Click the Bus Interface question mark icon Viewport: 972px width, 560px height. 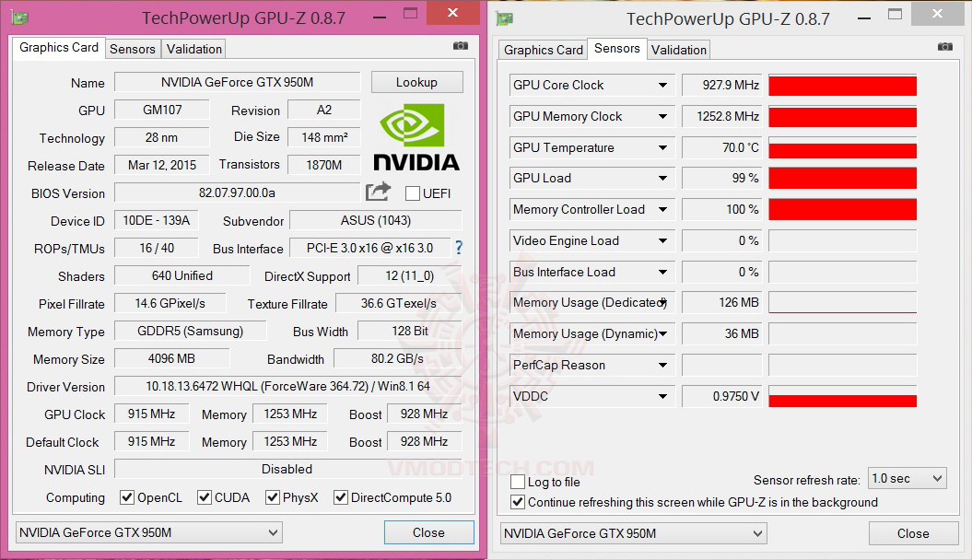click(x=458, y=248)
